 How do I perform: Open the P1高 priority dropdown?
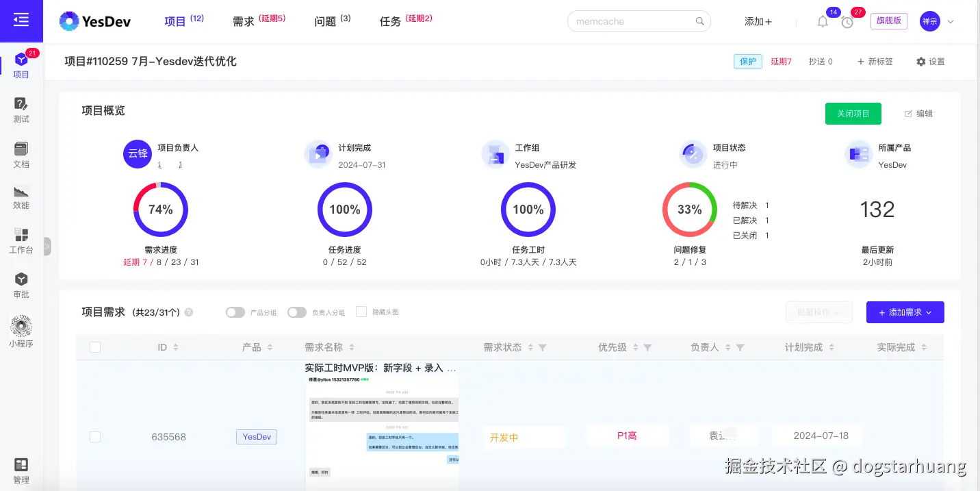627,436
